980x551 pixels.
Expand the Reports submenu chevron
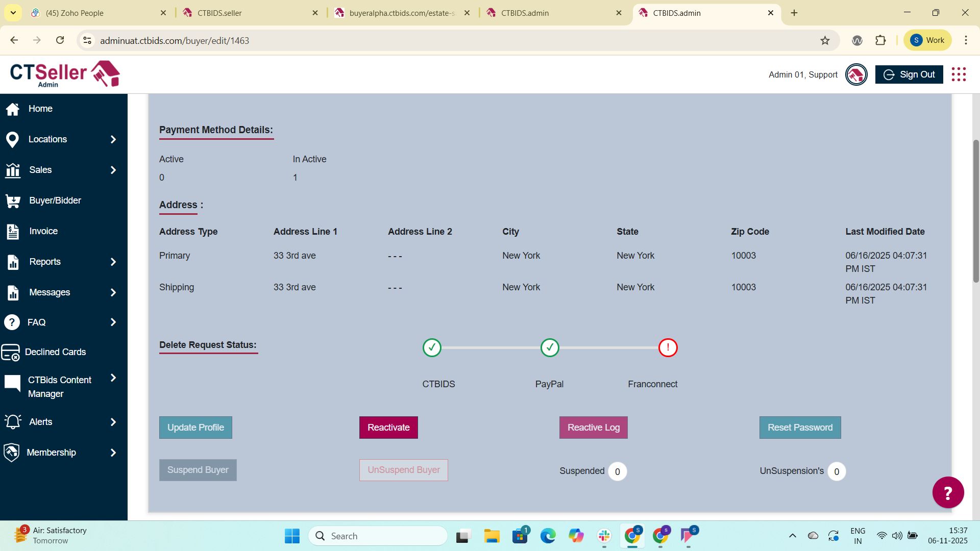point(113,262)
